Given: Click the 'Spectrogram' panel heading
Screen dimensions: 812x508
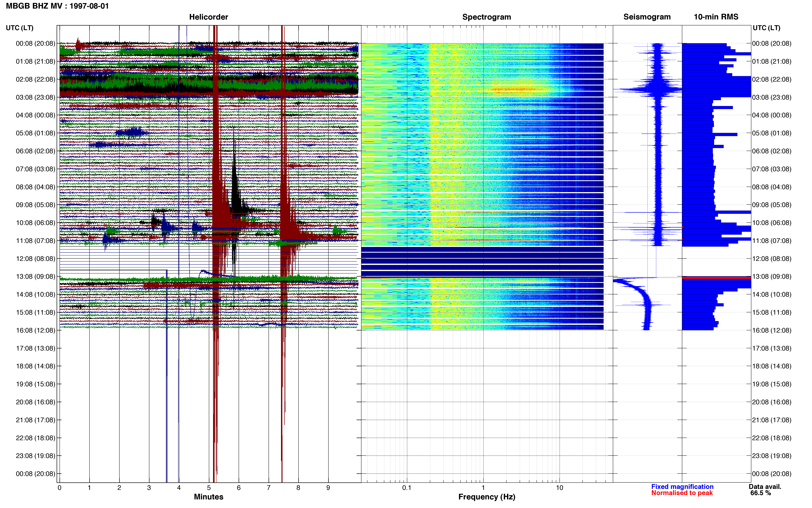Looking at the screenshot, I should [487, 17].
